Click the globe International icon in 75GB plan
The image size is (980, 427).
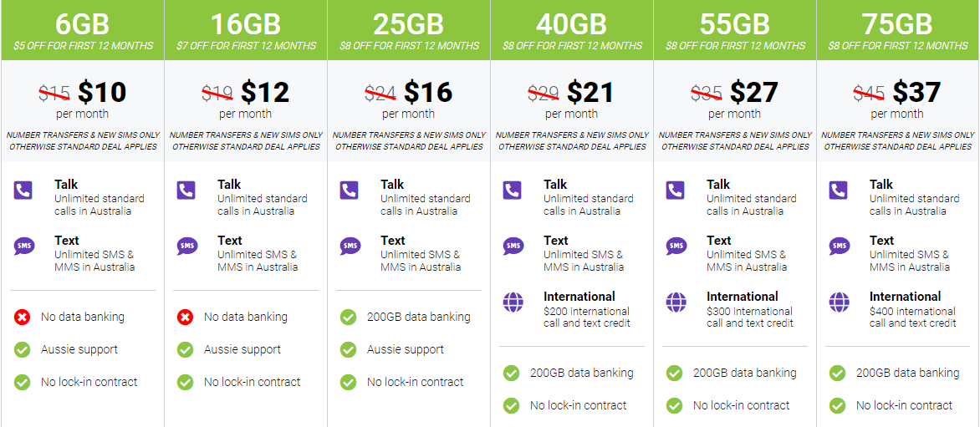point(839,302)
